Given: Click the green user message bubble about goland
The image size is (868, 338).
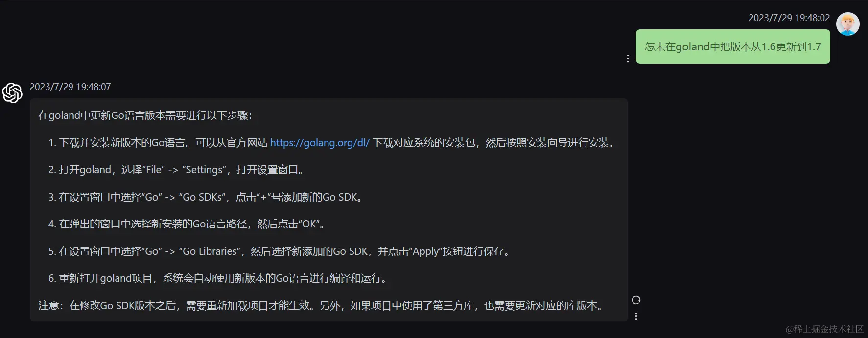Looking at the screenshot, I should [x=732, y=46].
